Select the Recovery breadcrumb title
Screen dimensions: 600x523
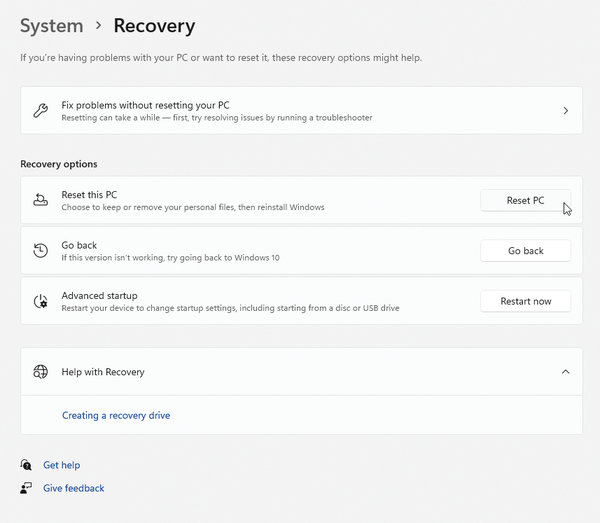(155, 26)
